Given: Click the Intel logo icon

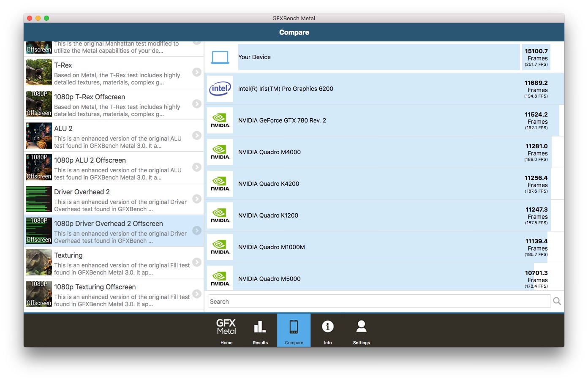Looking at the screenshot, I should click(x=220, y=89).
